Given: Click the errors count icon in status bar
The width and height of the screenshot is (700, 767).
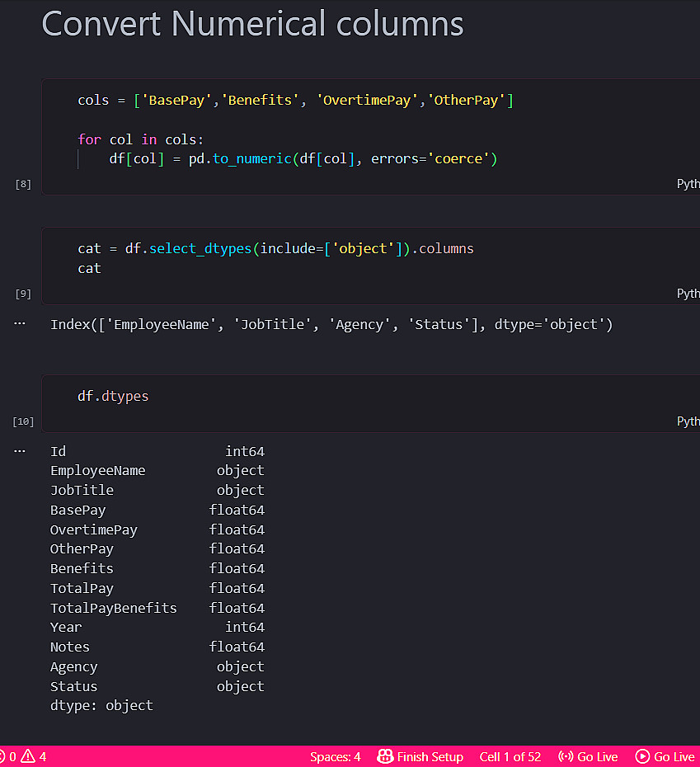Looking at the screenshot, I should click(2, 756).
